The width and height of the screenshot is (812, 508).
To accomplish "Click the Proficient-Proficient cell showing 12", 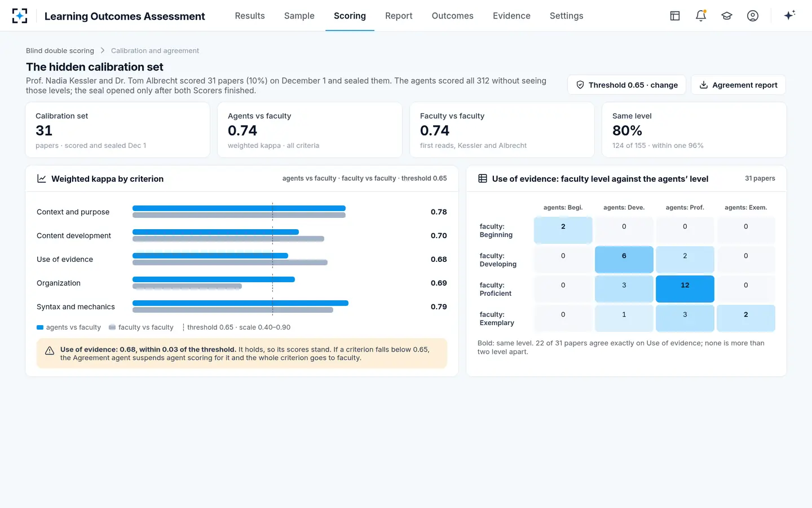I will tap(685, 289).
